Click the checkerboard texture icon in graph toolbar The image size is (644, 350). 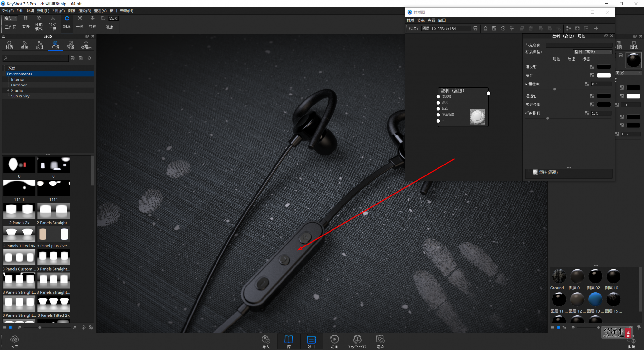494,28
